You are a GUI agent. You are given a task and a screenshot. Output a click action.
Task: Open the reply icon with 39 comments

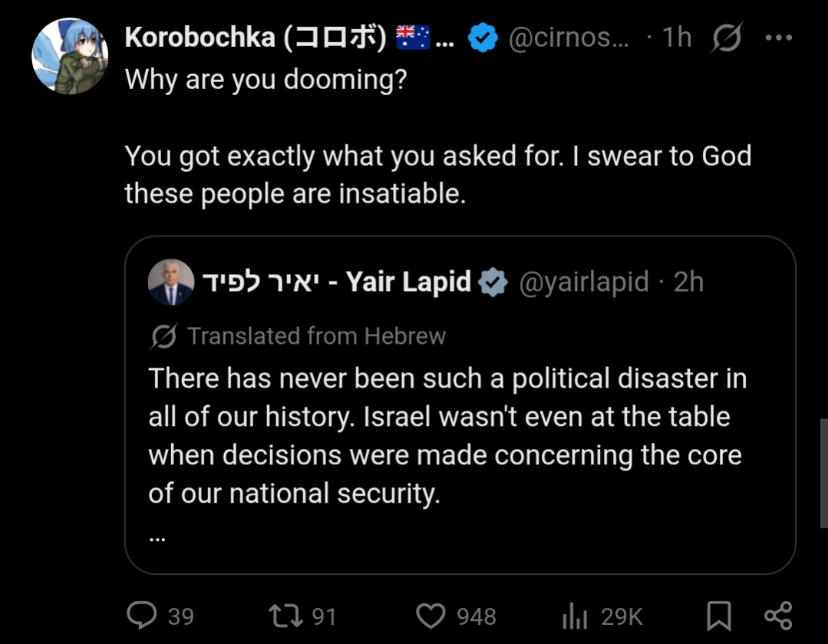[142, 615]
